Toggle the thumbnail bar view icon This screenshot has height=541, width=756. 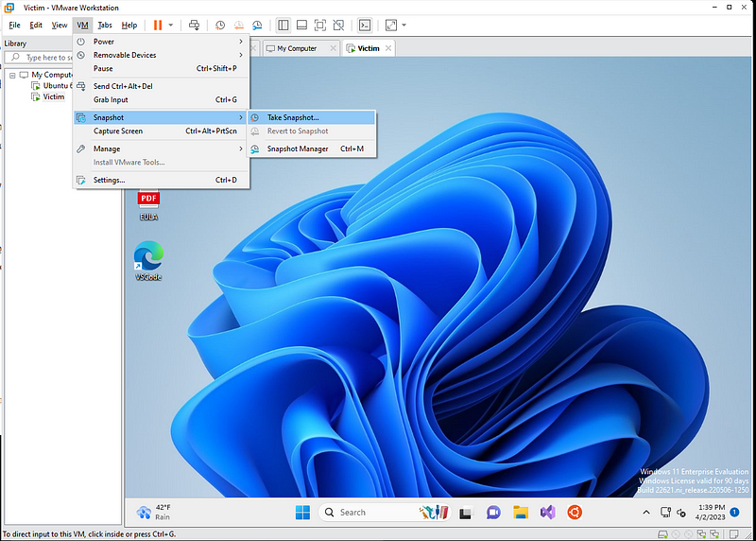301,26
